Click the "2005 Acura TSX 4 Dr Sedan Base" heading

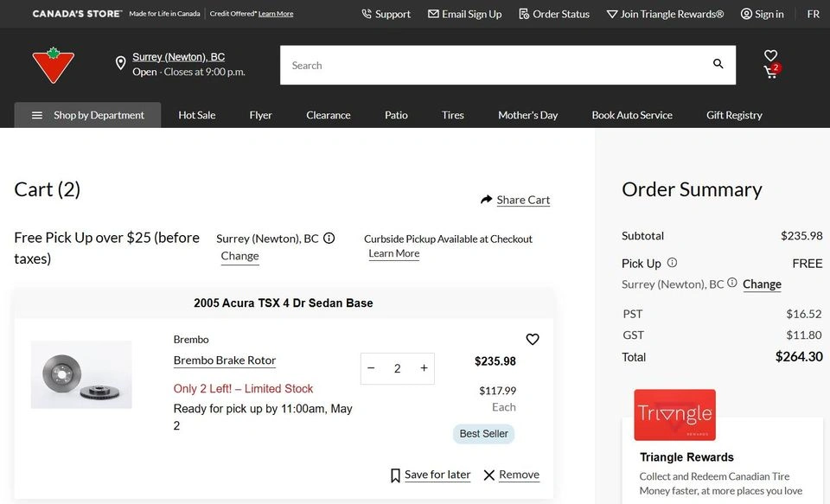tap(284, 303)
